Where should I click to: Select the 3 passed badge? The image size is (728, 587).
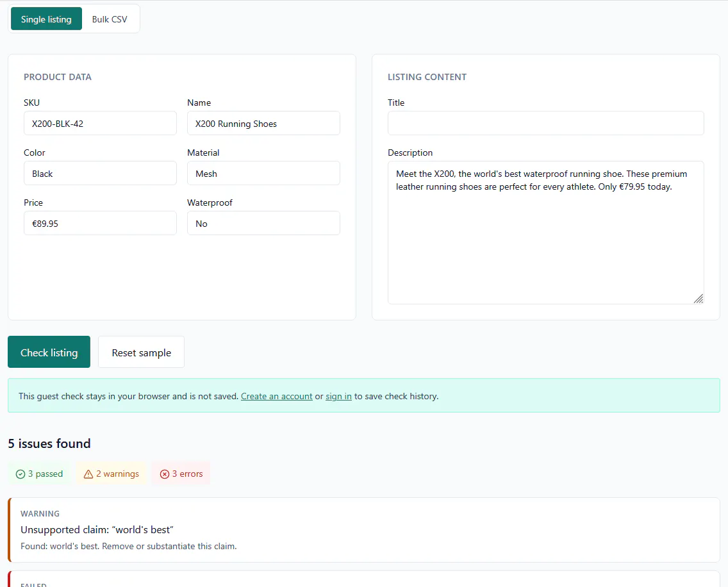[x=40, y=474]
